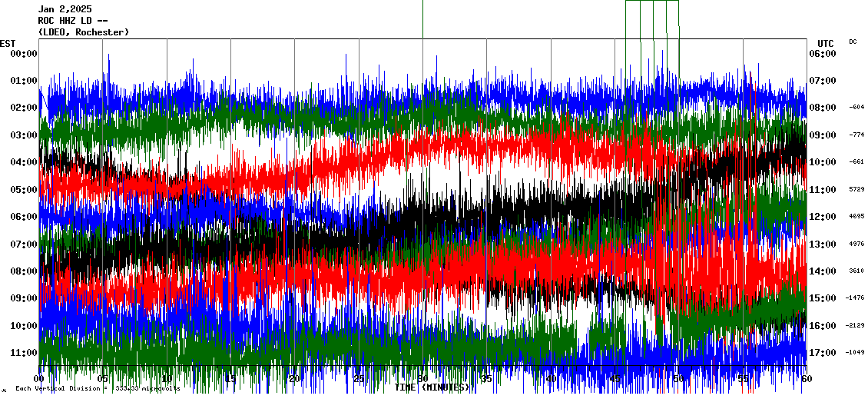Select the 11:00 EST row label

[x=24, y=353]
